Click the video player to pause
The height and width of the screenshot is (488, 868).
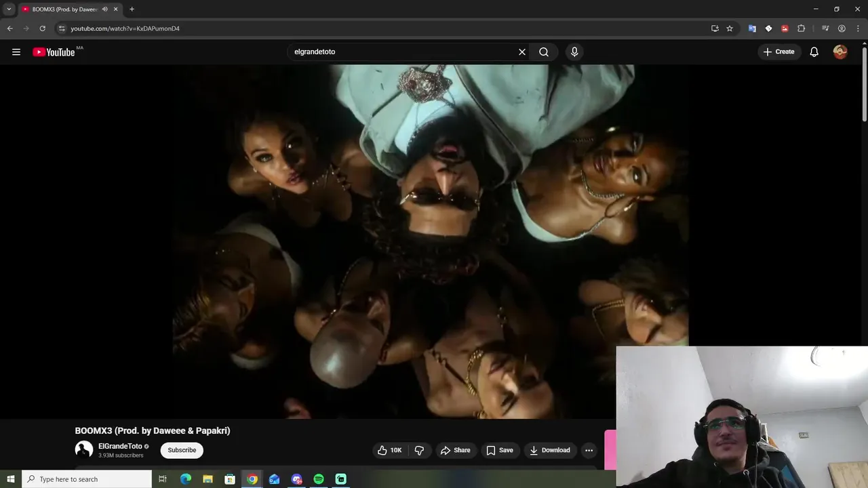pyautogui.click(x=431, y=241)
